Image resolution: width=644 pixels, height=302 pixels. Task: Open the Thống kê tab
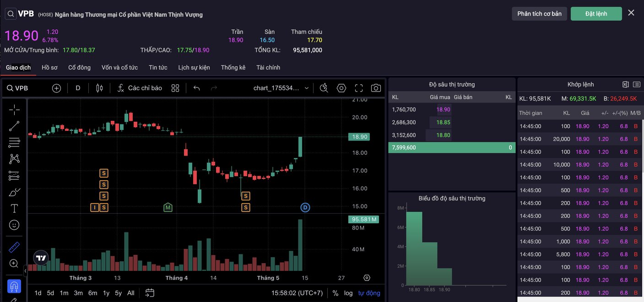(x=233, y=67)
